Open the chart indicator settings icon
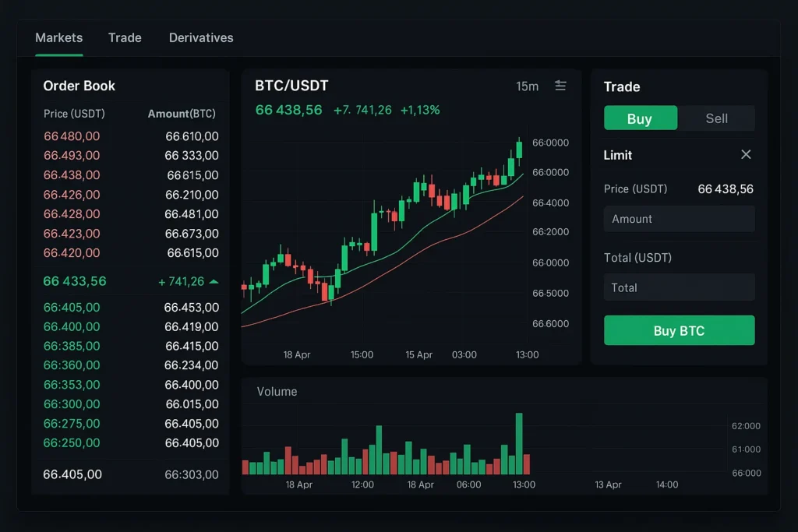Screen dimensions: 798x532 [x=560, y=86]
